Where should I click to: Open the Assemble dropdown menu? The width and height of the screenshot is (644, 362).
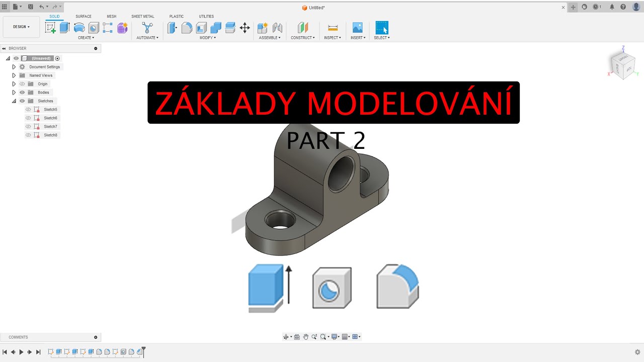tap(270, 38)
